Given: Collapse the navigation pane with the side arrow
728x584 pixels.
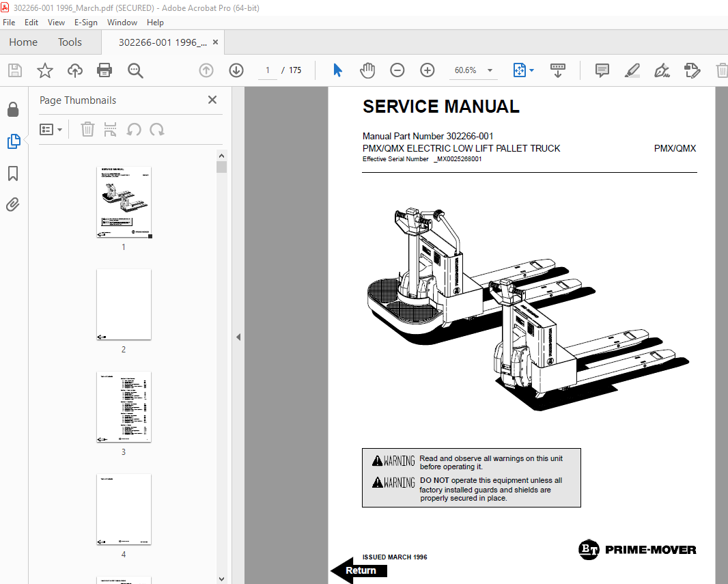Looking at the screenshot, I should (238, 337).
